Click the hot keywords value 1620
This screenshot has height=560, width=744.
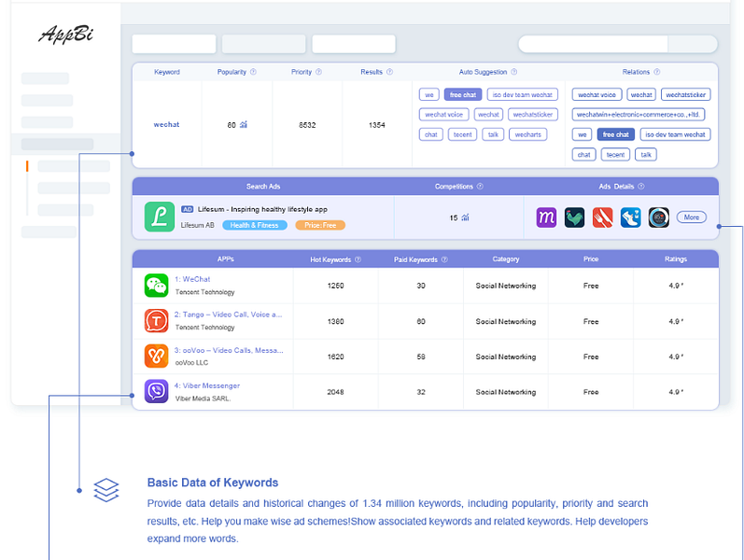[x=335, y=357]
